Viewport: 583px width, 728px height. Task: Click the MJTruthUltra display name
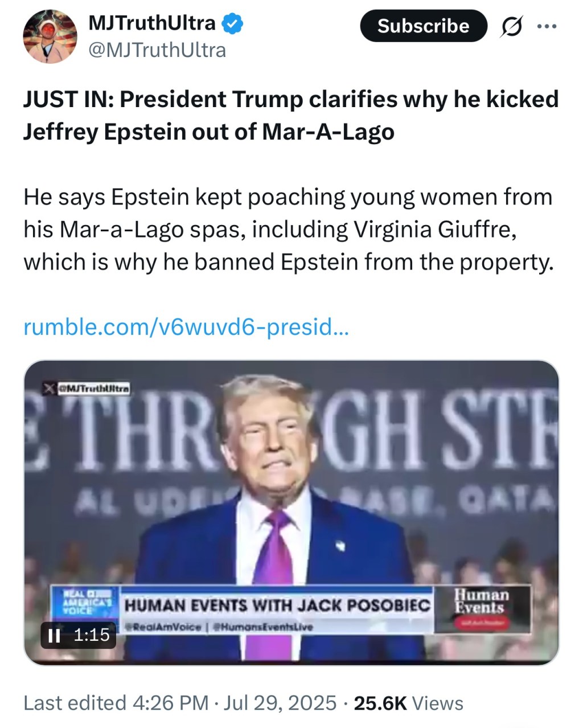click(152, 23)
